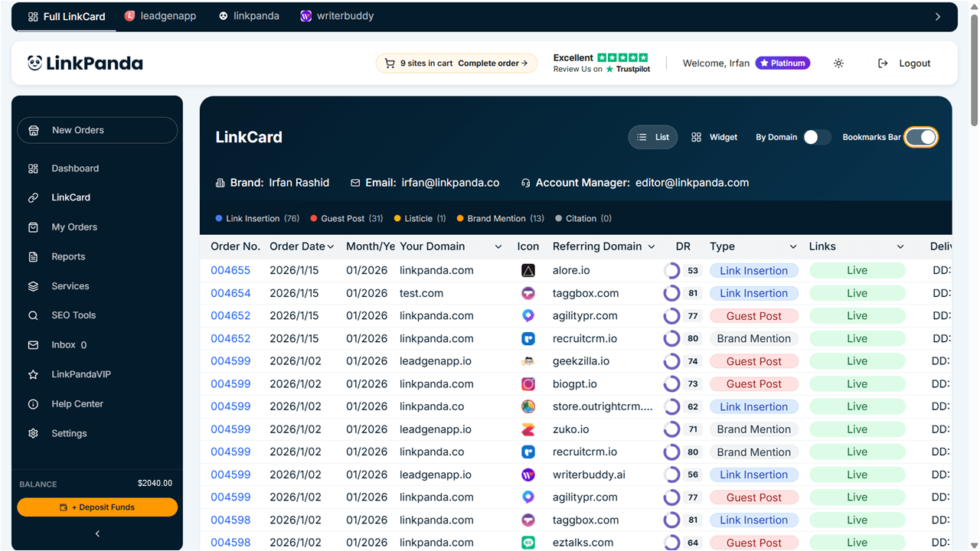The width and height of the screenshot is (980, 551).
Task: Turn off the Bookmarks Bar switch
Action: coord(921,137)
